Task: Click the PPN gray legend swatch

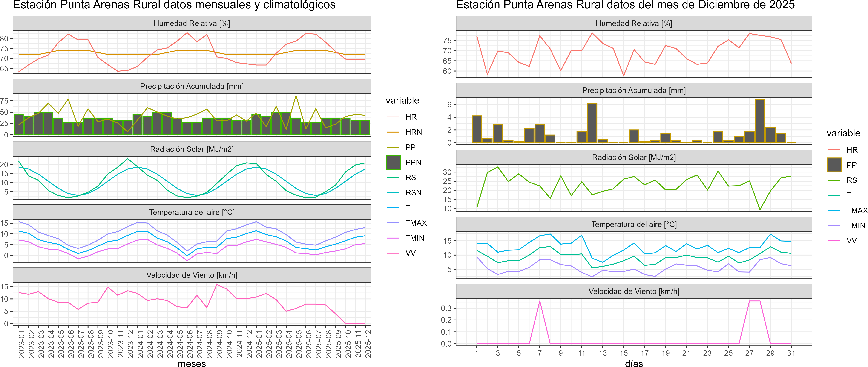Action: 393,162
